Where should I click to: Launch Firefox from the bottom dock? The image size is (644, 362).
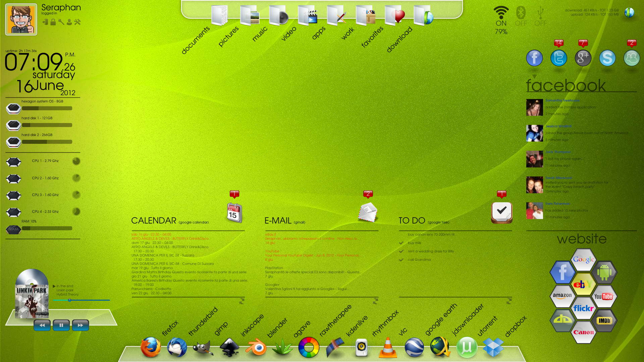(x=151, y=347)
